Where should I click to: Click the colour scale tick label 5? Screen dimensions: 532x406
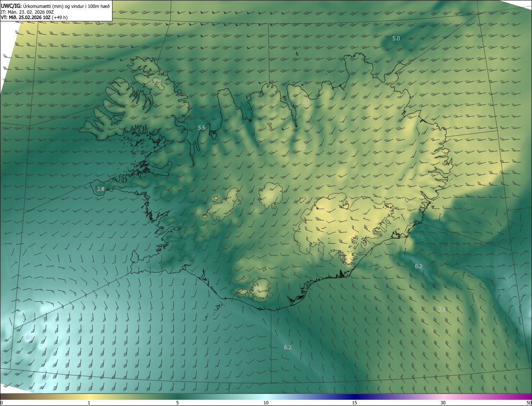tap(177, 403)
